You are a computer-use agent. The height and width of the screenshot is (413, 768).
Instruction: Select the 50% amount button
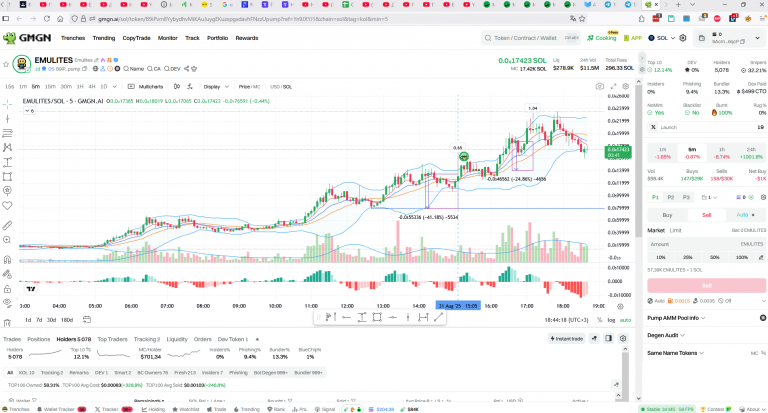[715, 257]
